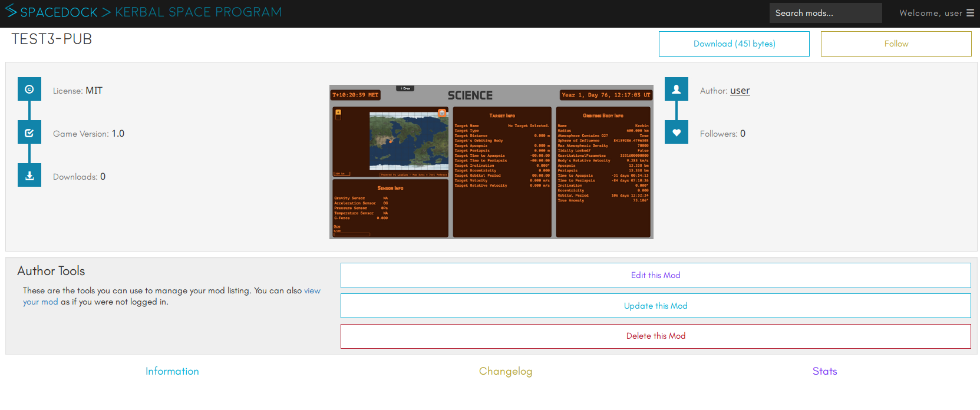Screen dimensions: 980x410
Task: Click Update this Mod button
Action: coord(656,306)
